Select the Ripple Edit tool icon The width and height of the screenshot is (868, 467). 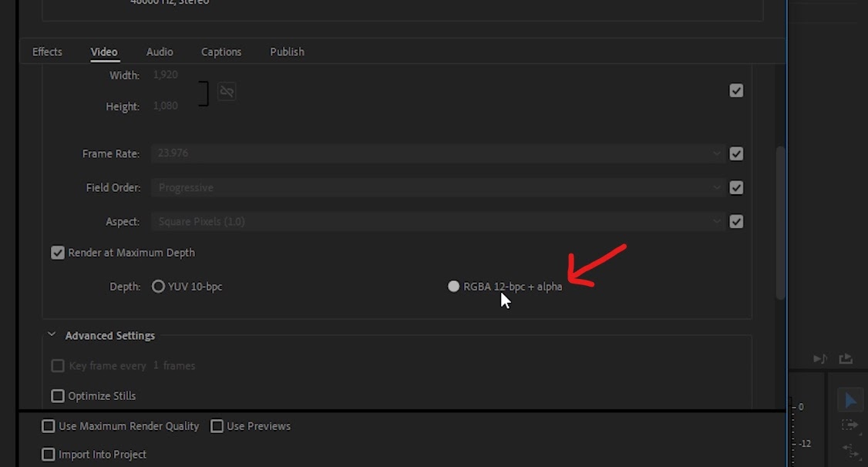coord(849,449)
